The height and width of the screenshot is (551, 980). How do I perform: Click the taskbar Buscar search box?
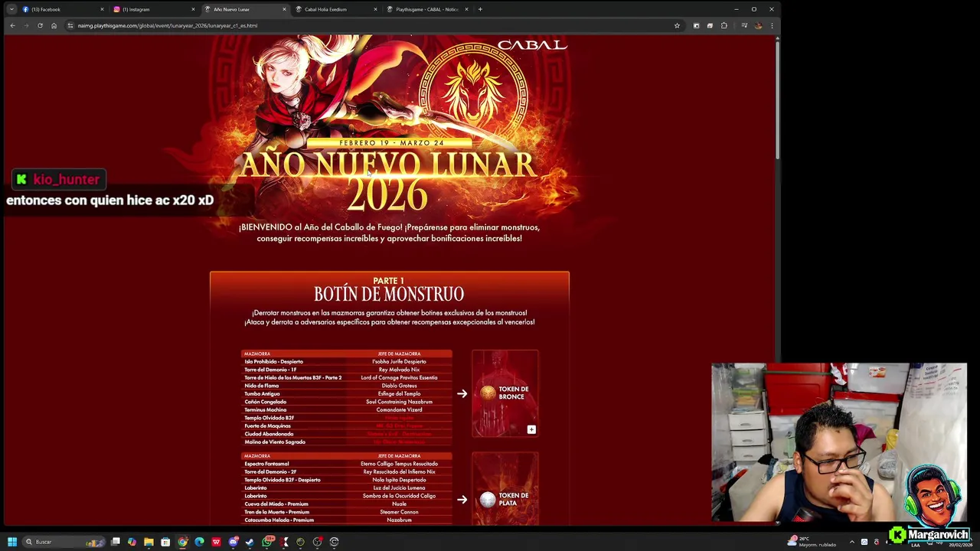click(x=64, y=542)
